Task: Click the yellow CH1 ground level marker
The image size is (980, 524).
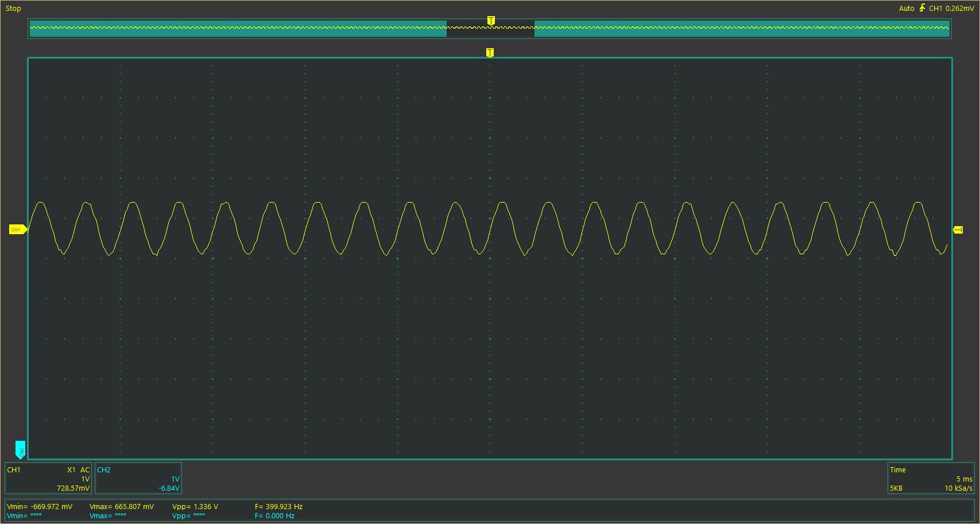Action: click(x=17, y=230)
